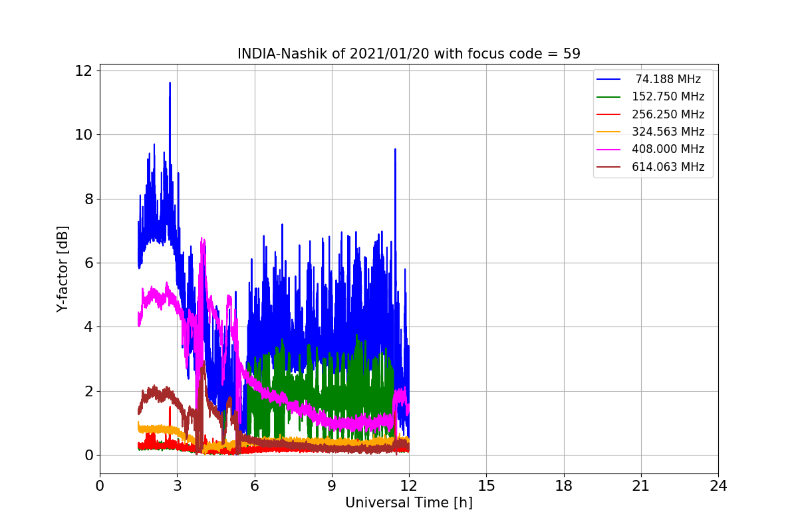Click x-axis tick label 21

[x=641, y=485]
